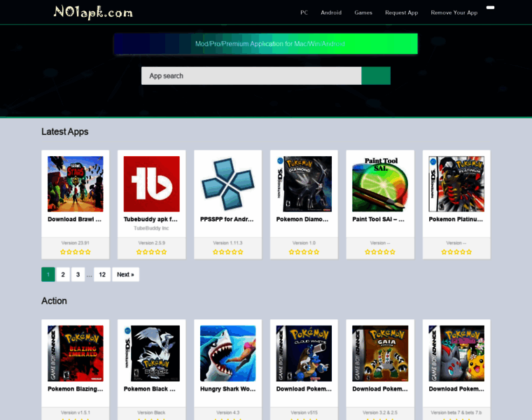Screen dimensions: 532x420
Task: Click the Version Black text
Action: pyautogui.click(x=151, y=412)
